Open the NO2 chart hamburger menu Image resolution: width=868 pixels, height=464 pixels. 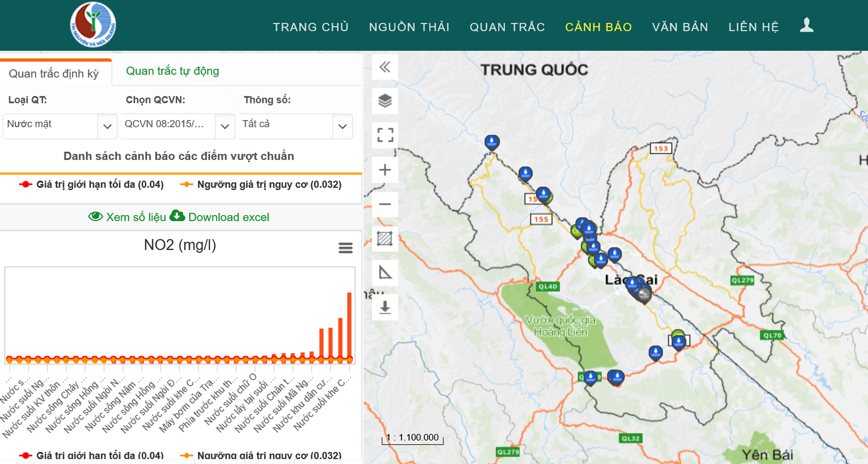click(x=345, y=248)
